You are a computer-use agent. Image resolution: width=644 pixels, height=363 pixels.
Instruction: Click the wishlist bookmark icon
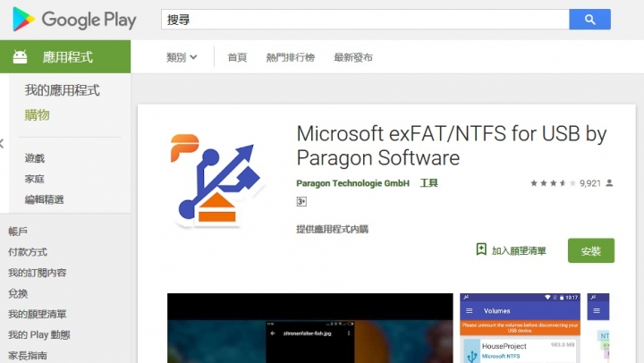[481, 249]
